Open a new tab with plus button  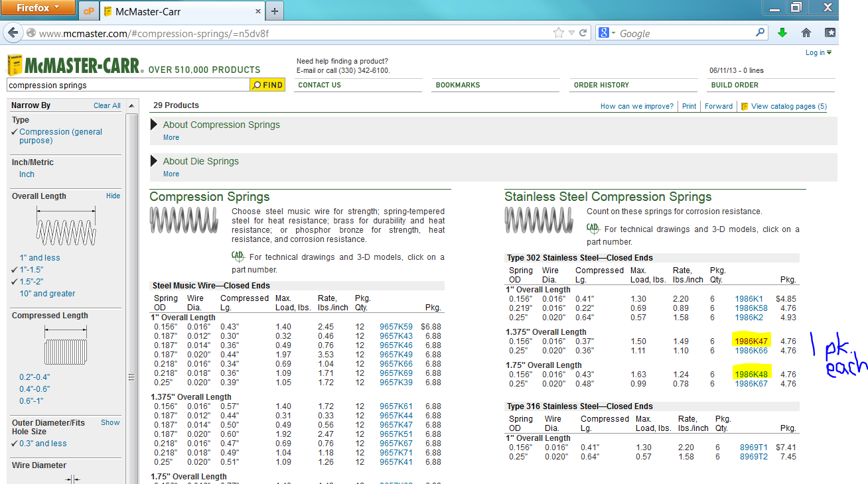click(275, 11)
